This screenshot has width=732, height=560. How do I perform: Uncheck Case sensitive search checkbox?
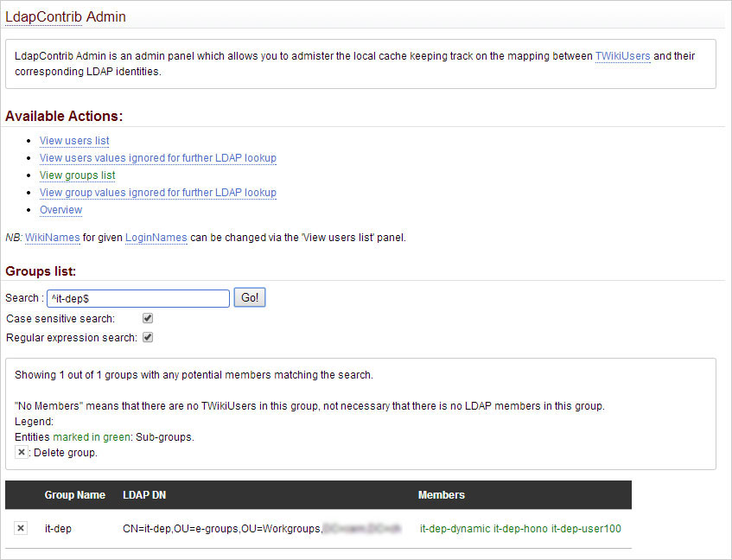pos(148,319)
